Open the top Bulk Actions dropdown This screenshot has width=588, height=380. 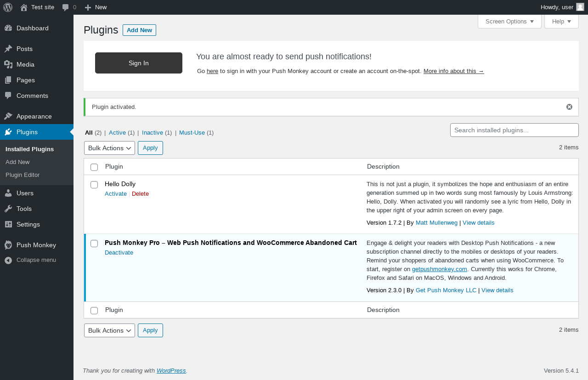(x=109, y=148)
